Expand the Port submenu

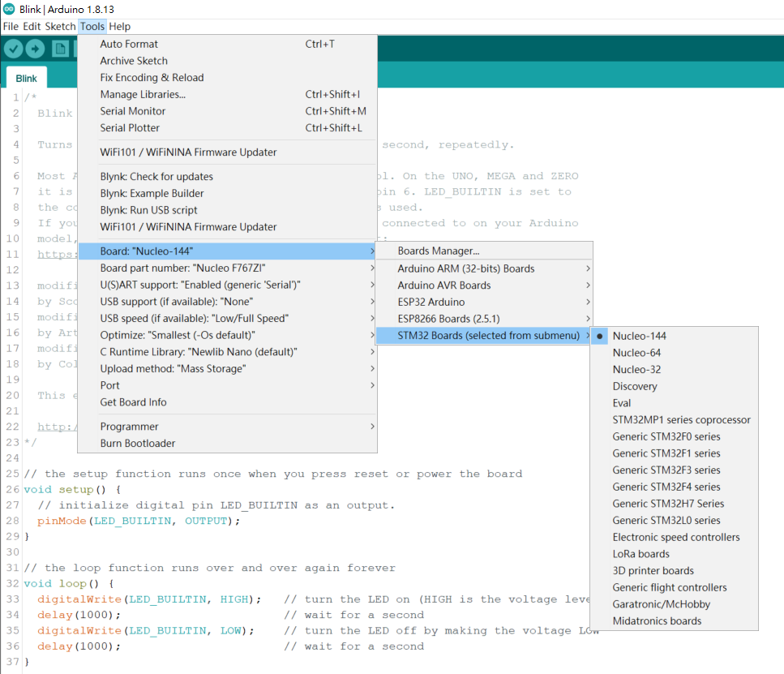228,385
